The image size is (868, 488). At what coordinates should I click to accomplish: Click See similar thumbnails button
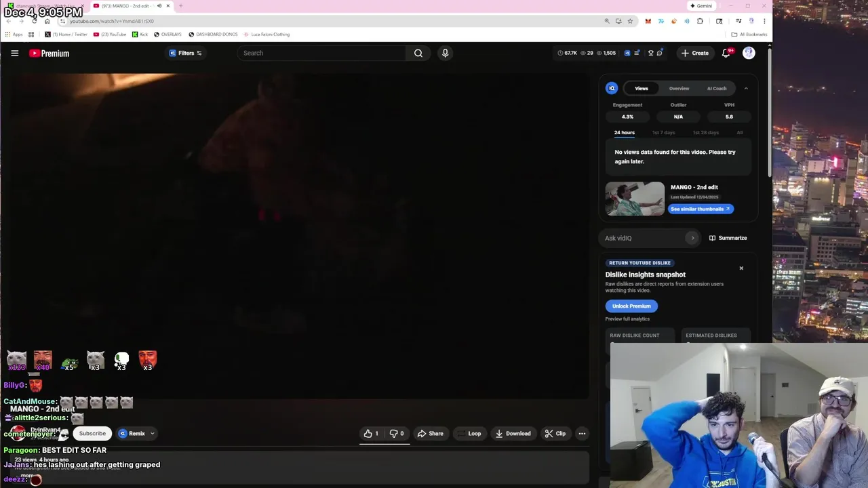pos(701,209)
